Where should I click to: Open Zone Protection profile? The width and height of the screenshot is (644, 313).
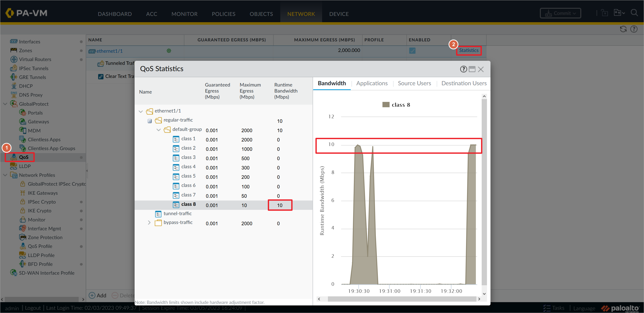[45, 237]
